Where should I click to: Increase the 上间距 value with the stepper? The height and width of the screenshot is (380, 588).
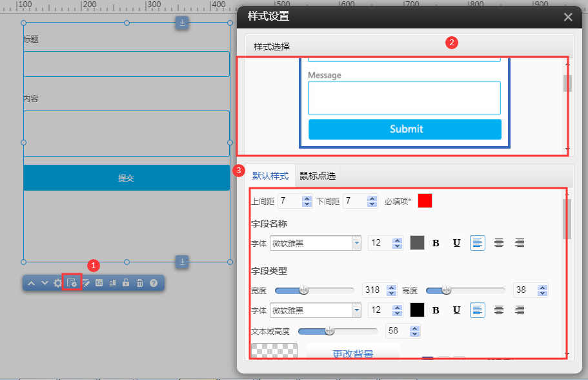[x=307, y=198]
